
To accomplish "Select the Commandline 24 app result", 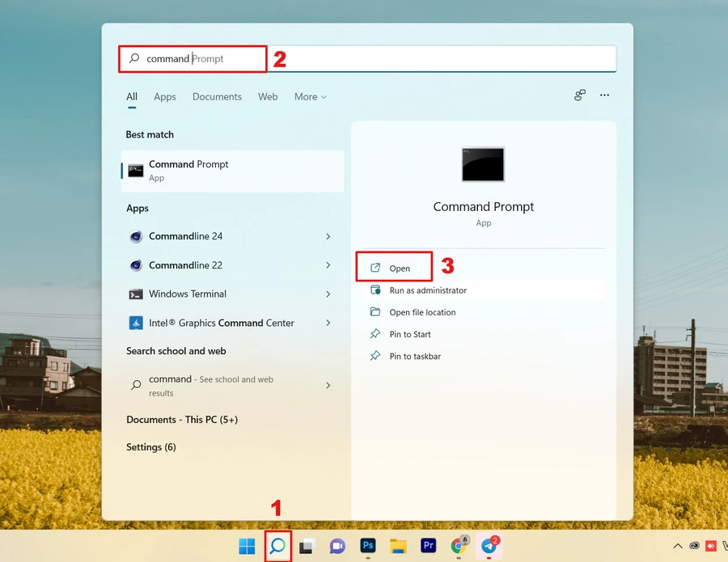I will (232, 236).
